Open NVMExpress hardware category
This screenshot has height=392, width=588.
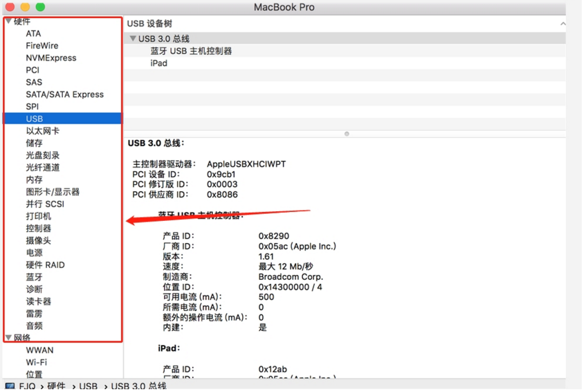pyautogui.click(x=50, y=58)
